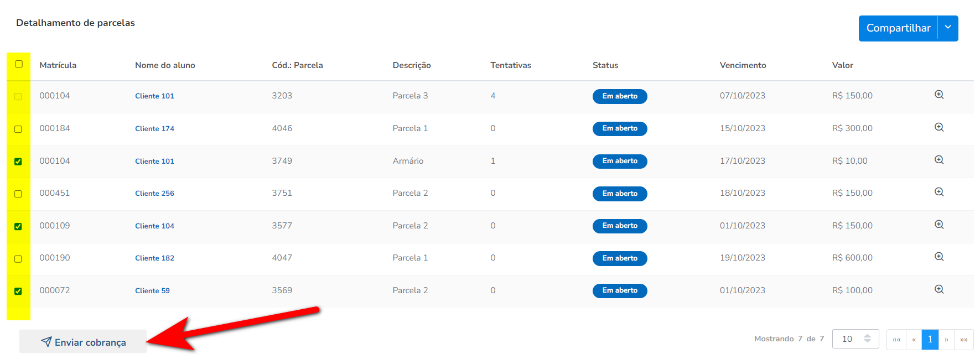Open details magnifier for parcela 3203
Image resolution: width=980 pixels, height=359 pixels.
[x=938, y=95]
